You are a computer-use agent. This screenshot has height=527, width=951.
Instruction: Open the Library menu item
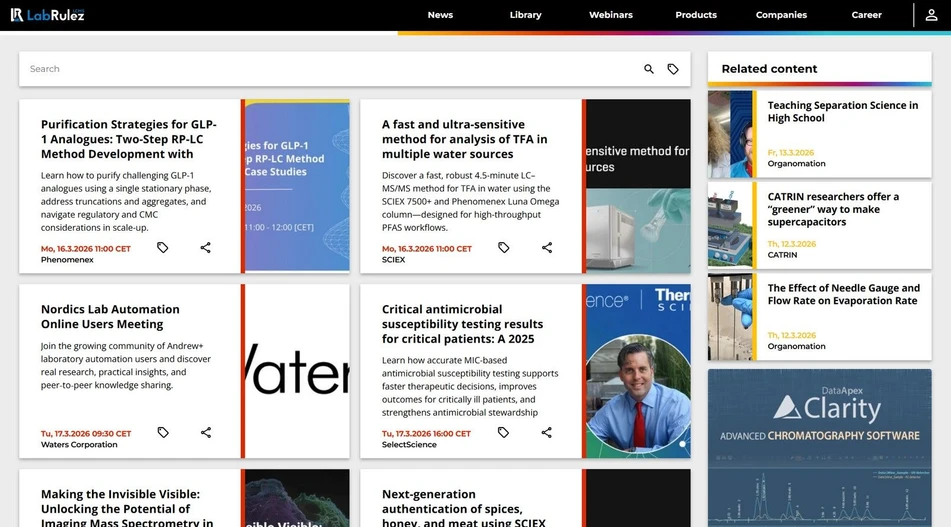(525, 15)
